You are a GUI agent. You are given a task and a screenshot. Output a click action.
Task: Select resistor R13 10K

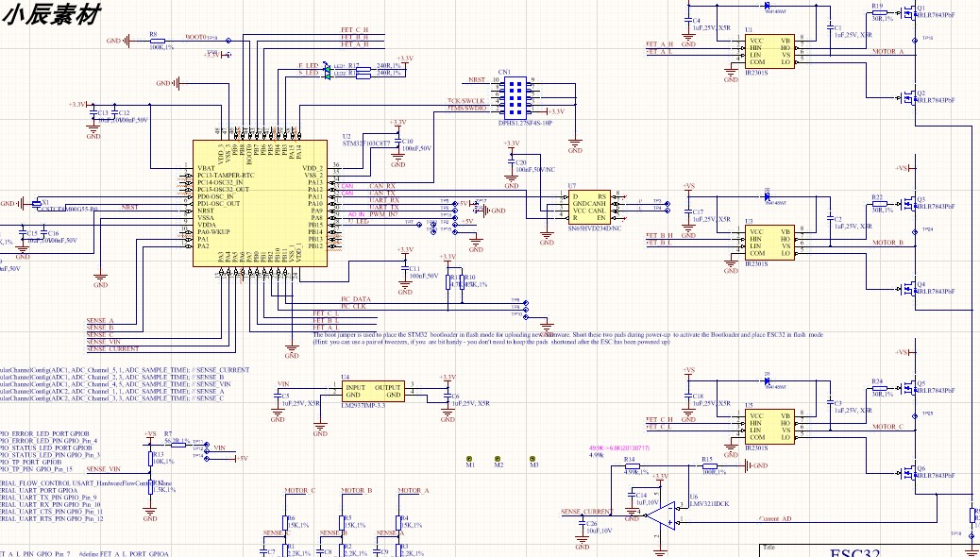pos(150,458)
